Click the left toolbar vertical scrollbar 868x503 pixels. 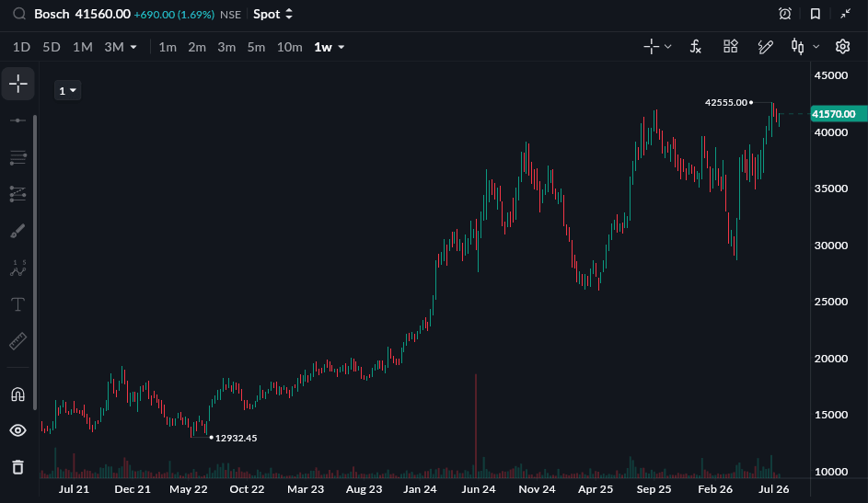pos(35,263)
